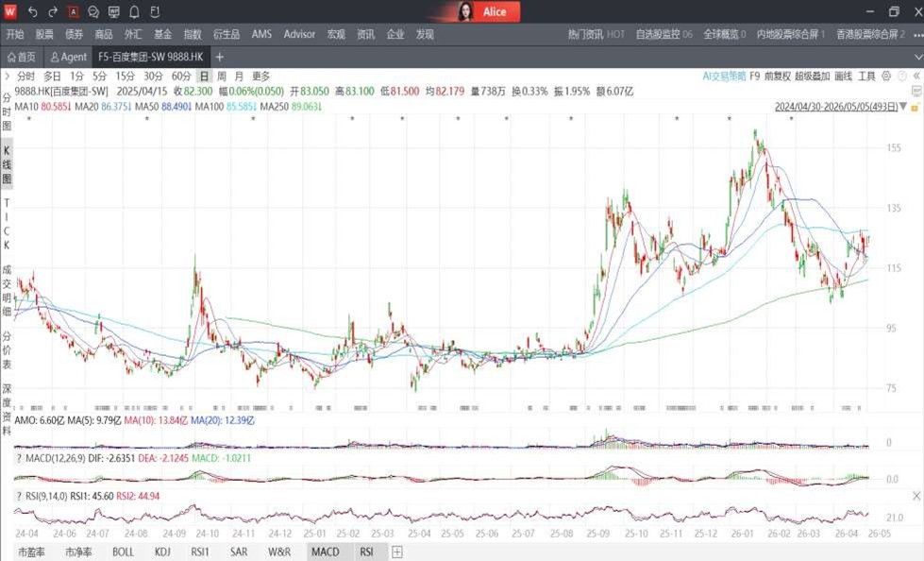Toggle the MACD indicator tab
The image size is (924, 561).
325,552
